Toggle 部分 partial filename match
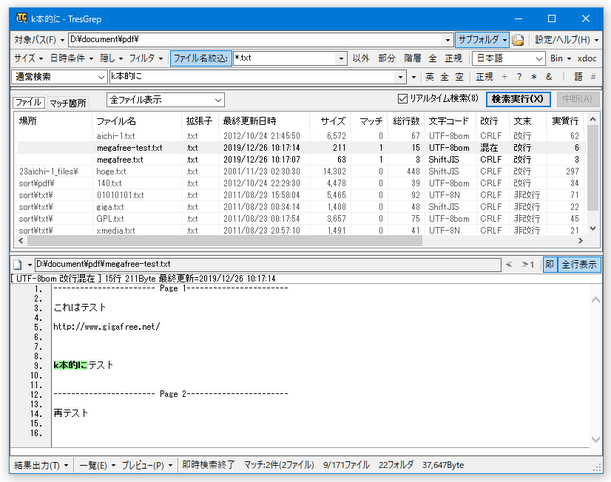The width and height of the screenshot is (611, 482). [387, 58]
